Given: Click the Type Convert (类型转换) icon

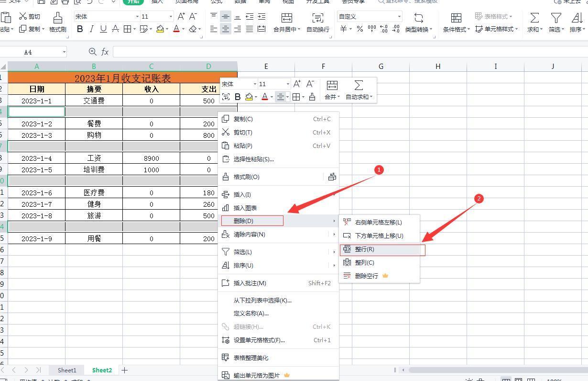Looking at the screenshot, I should pyautogui.click(x=418, y=22).
